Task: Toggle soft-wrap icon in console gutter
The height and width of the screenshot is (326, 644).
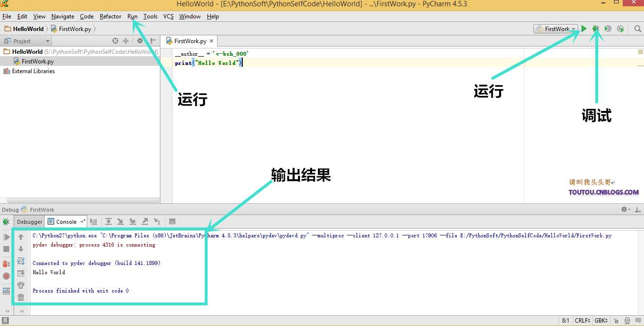Action: [x=21, y=261]
